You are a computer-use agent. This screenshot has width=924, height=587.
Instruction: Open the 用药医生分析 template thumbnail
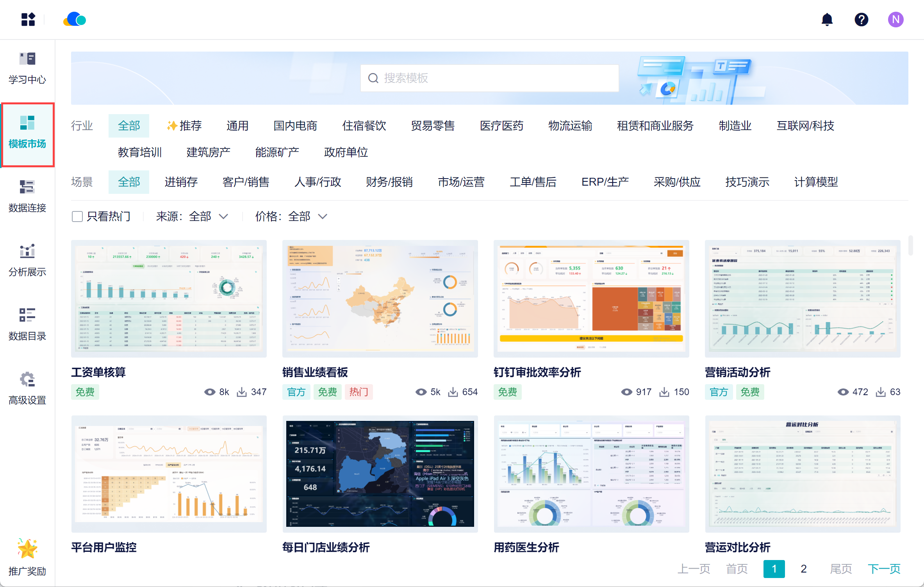pyautogui.click(x=591, y=474)
